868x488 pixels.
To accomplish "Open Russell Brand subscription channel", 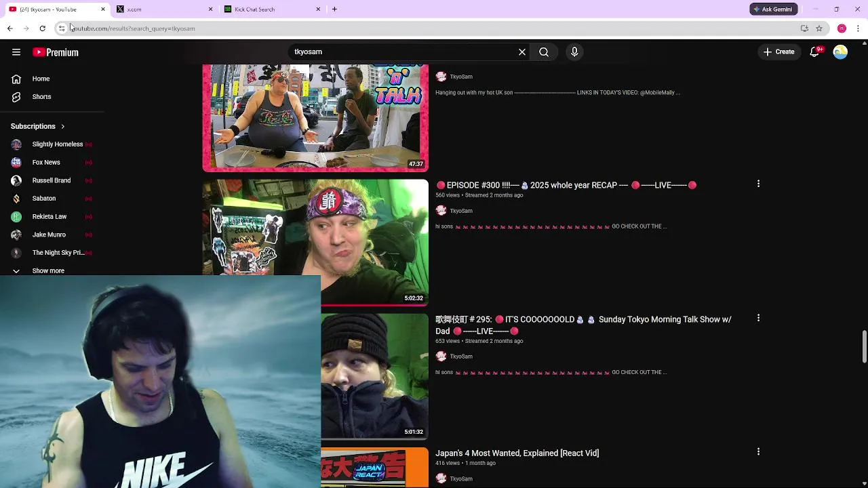I will tap(52, 180).
